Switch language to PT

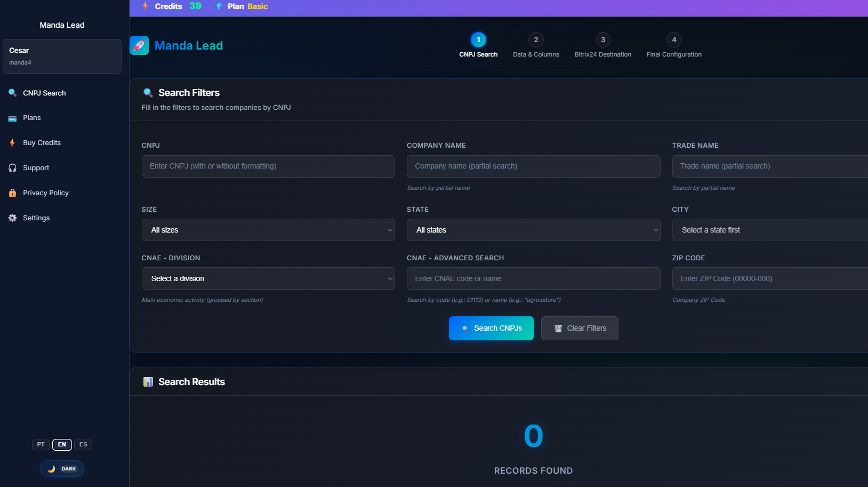(41, 445)
